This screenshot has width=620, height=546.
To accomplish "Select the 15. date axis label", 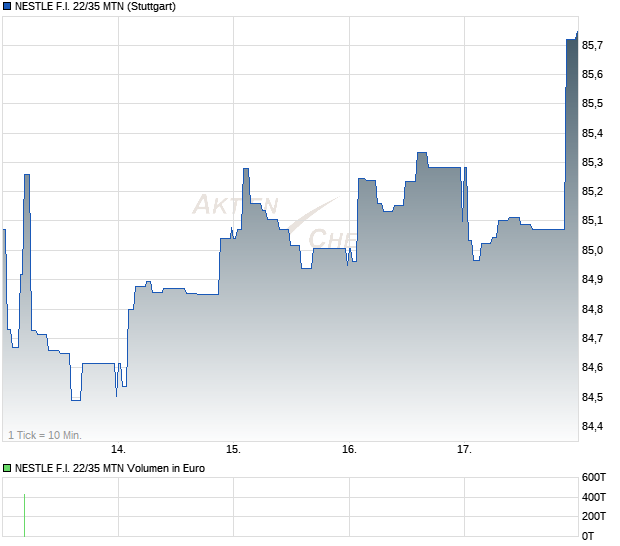I will pos(233,449).
